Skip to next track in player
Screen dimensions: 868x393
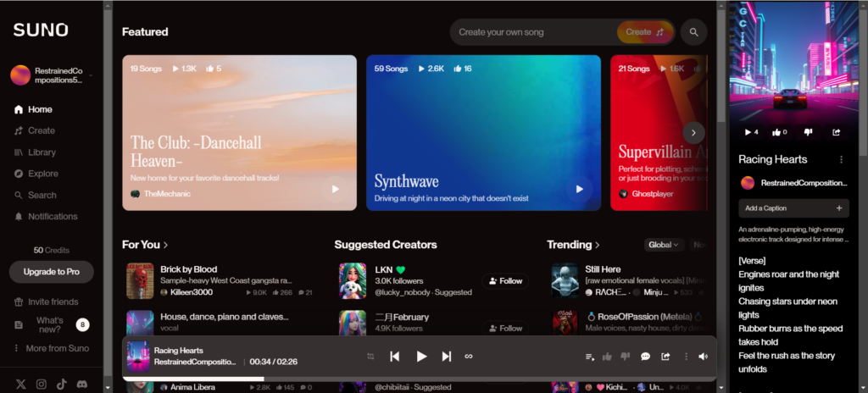[x=447, y=357]
